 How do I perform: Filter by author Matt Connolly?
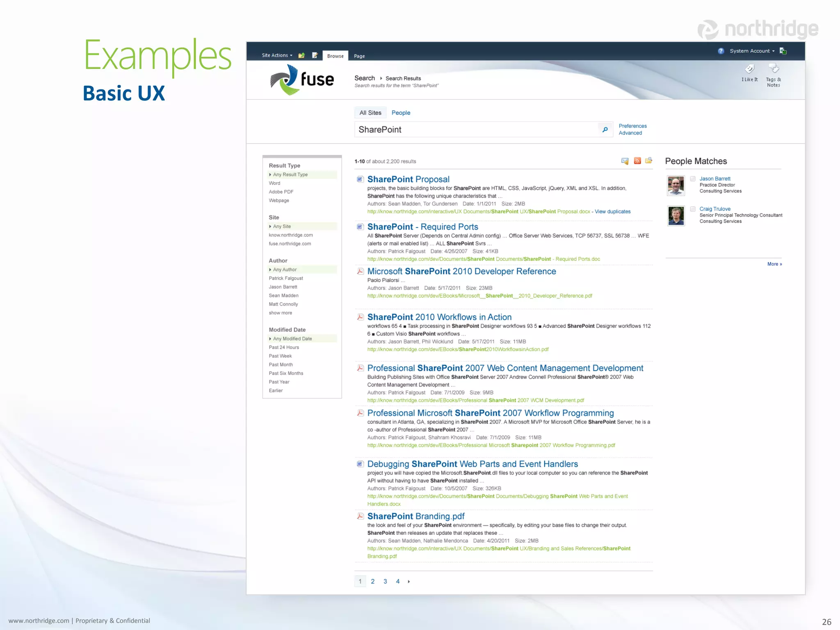pyautogui.click(x=283, y=304)
